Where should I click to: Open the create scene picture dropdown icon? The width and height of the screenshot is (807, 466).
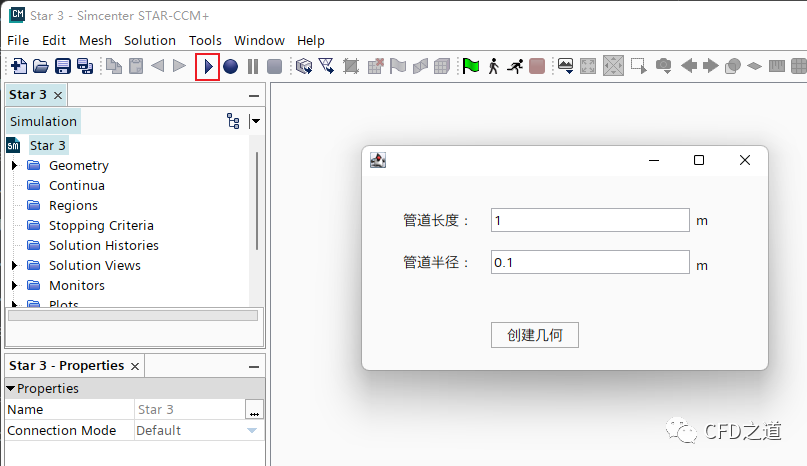pyautogui.click(x=565, y=66)
